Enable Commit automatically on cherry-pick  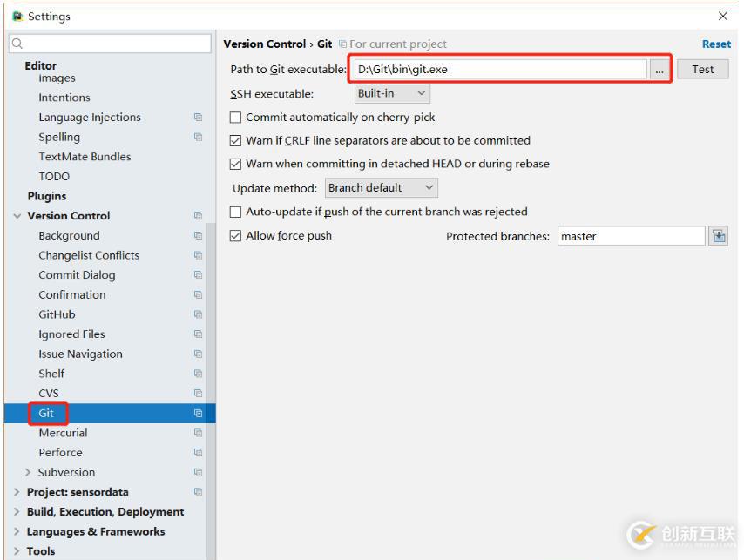(236, 118)
